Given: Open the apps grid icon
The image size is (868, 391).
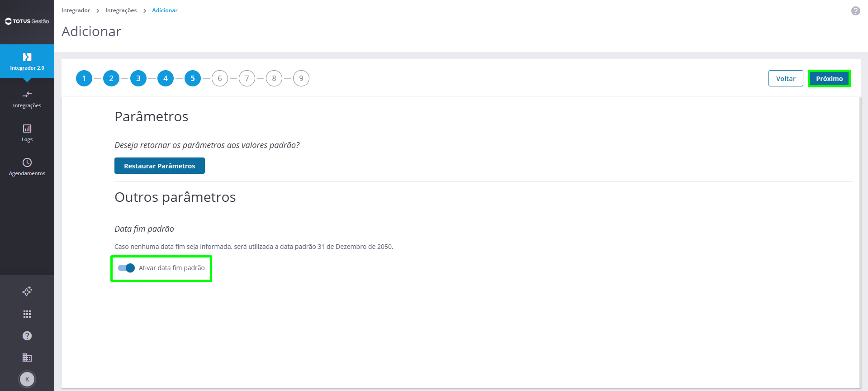Looking at the screenshot, I should tap(27, 314).
